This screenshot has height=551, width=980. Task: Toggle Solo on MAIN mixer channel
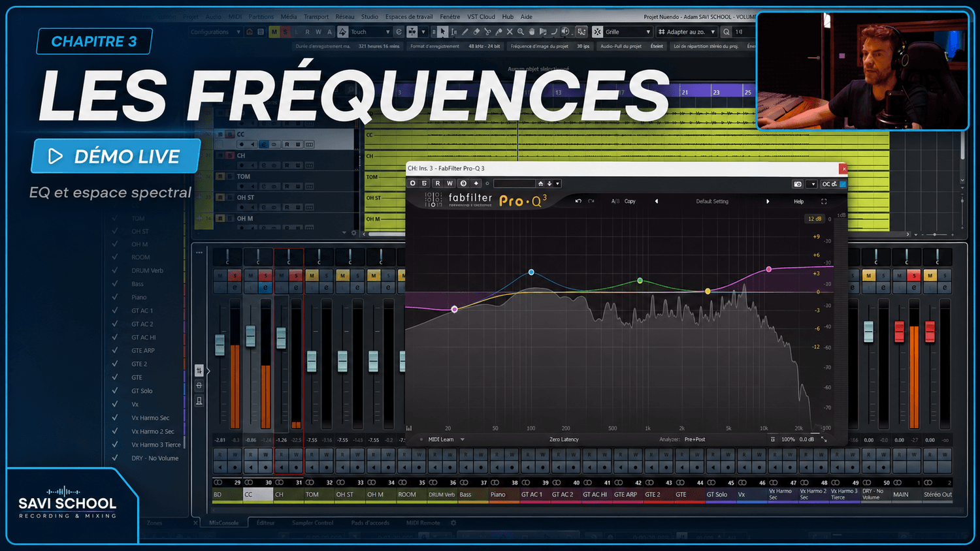click(x=914, y=275)
